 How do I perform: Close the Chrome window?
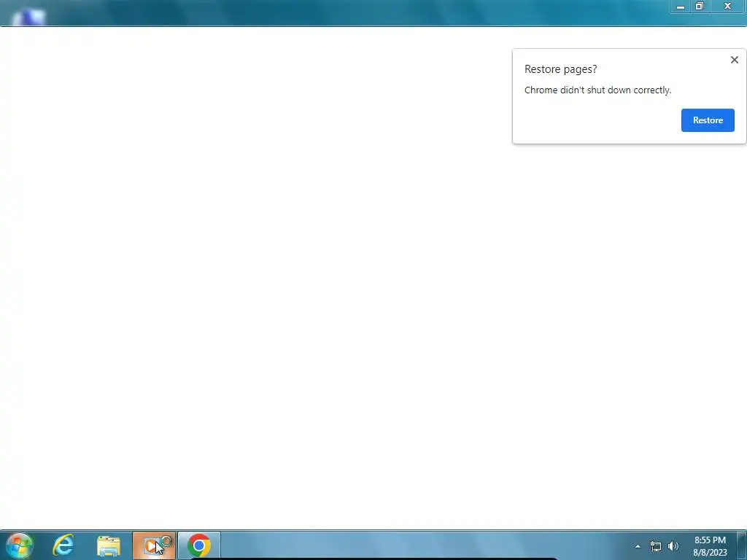(727, 7)
